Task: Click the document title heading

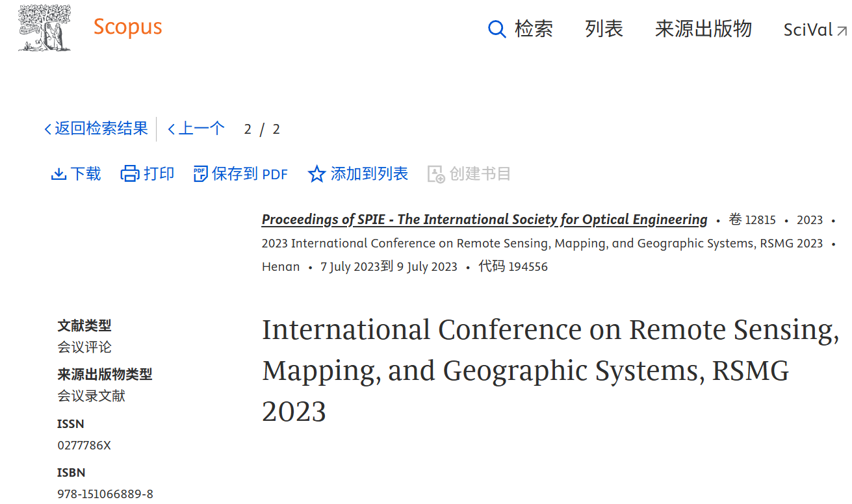Action: coord(549,370)
